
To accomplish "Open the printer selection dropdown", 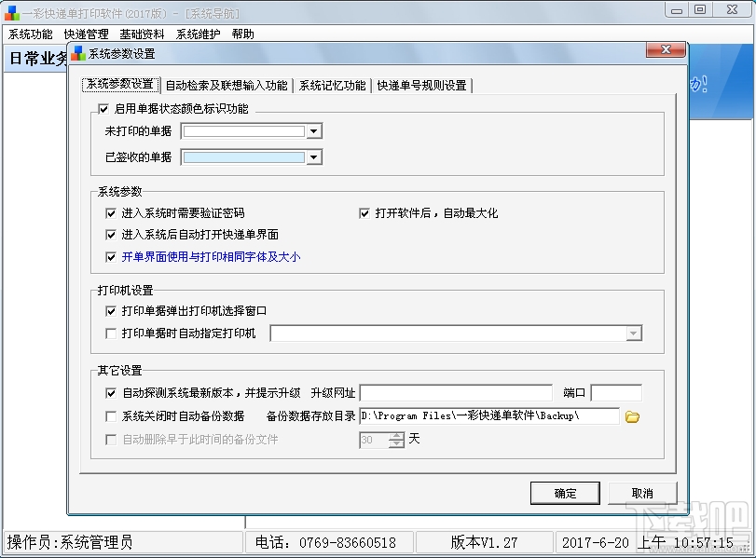I will 634,333.
